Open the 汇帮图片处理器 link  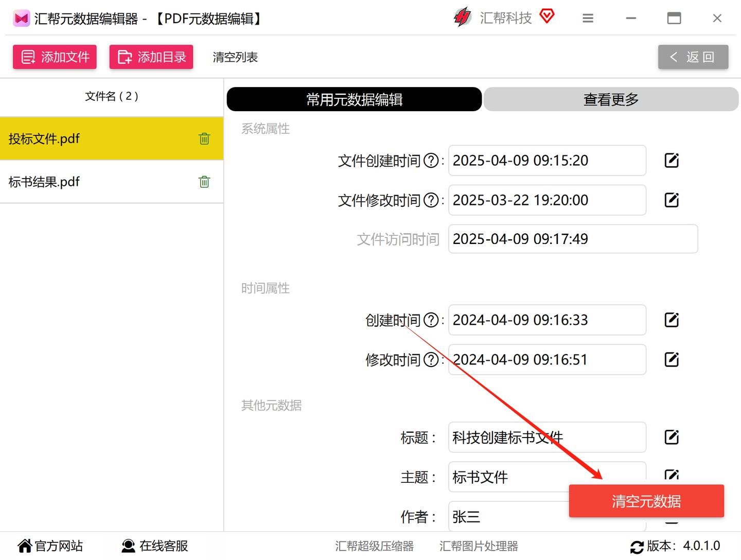click(x=479, y=546)
